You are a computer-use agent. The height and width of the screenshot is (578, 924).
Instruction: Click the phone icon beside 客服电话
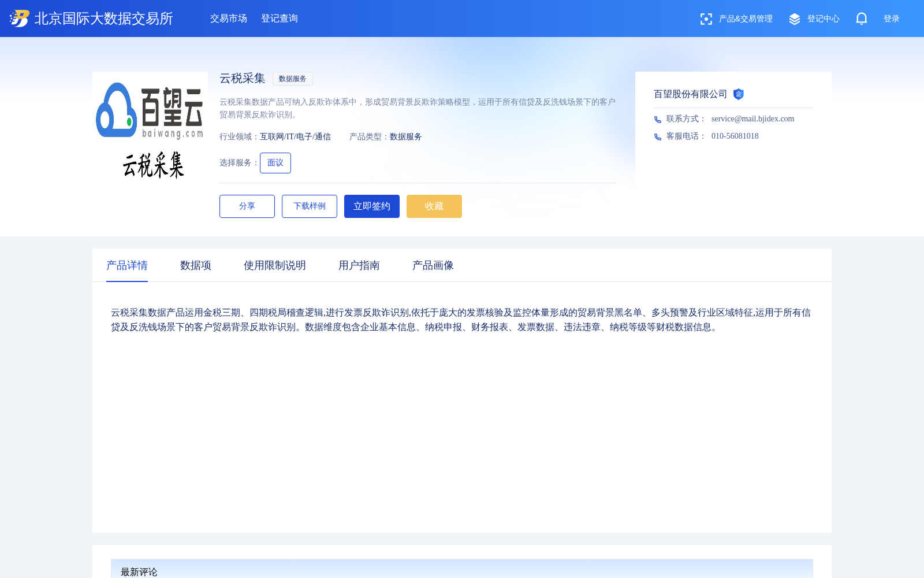point(658,137)
